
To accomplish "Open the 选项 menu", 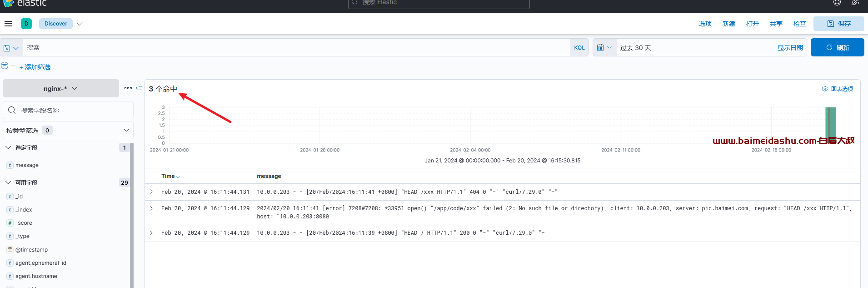I will click(x=705, y=24).
